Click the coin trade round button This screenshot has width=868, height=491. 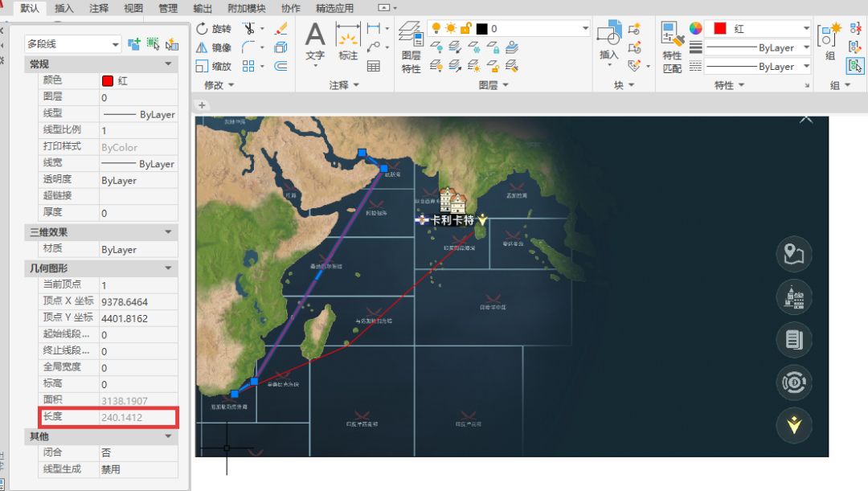(794, 382)
